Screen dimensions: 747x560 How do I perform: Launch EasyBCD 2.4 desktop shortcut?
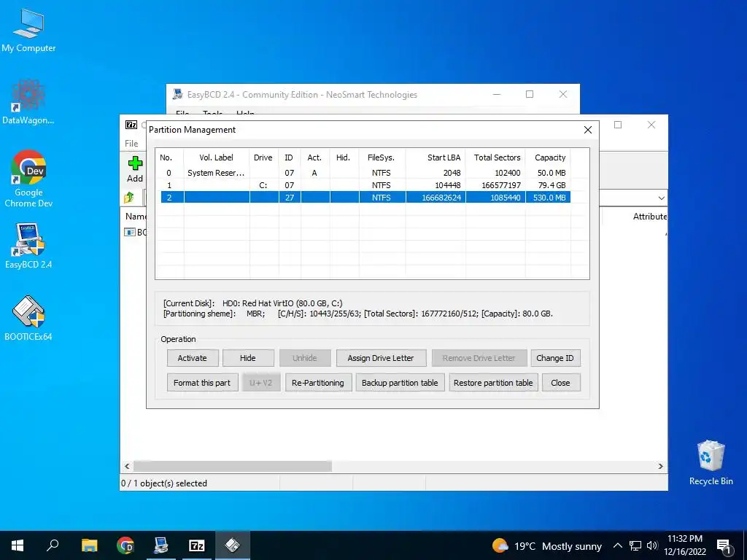pos(28,246)
